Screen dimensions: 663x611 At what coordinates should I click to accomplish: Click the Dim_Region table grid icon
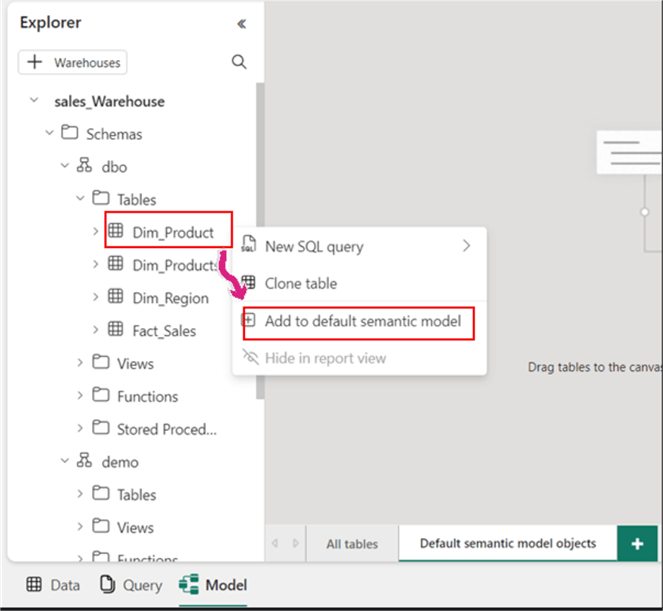pyautogui.click(x=115, y=296)
